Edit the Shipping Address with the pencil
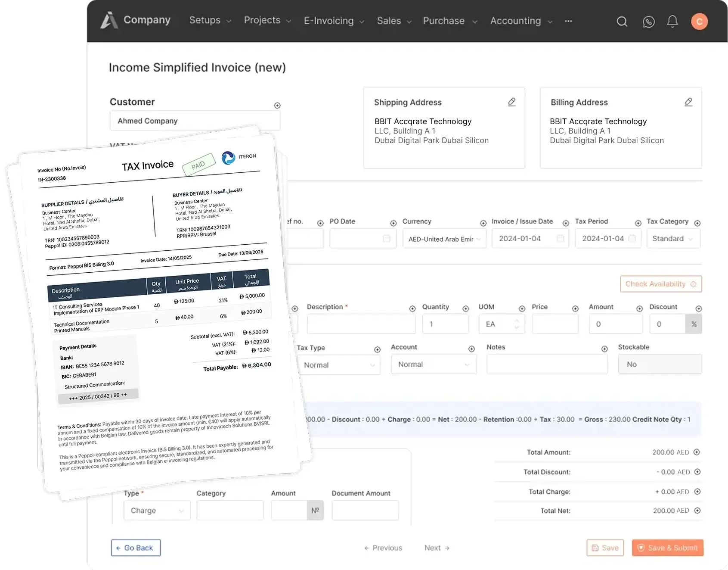This screenshot has width=728, height=570. click(511, 102)
